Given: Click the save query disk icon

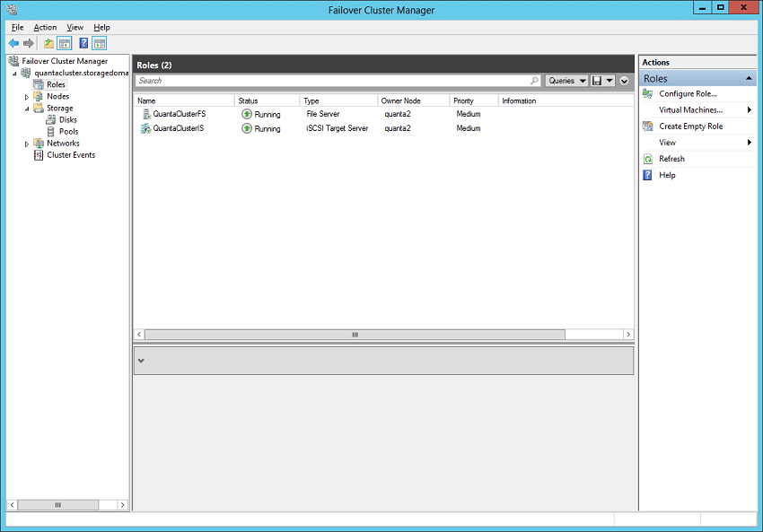Looking at the screenshot, I should (597, 81).
